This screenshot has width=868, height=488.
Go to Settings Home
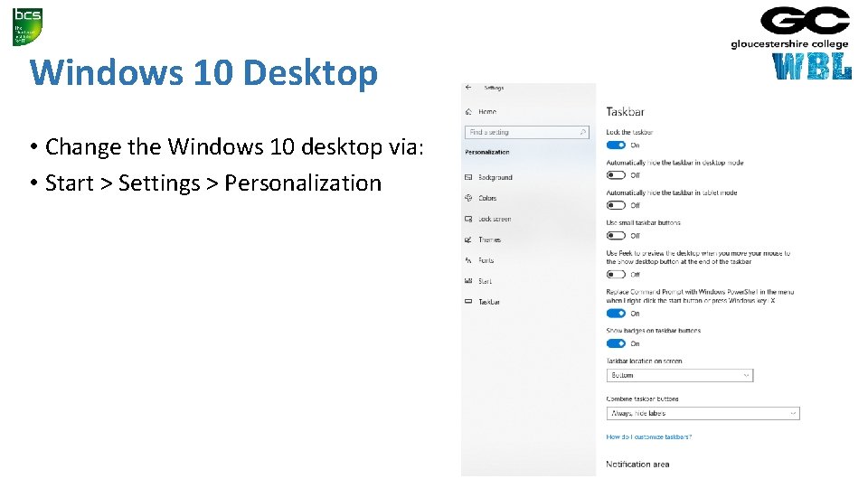[x=487, y=112]
